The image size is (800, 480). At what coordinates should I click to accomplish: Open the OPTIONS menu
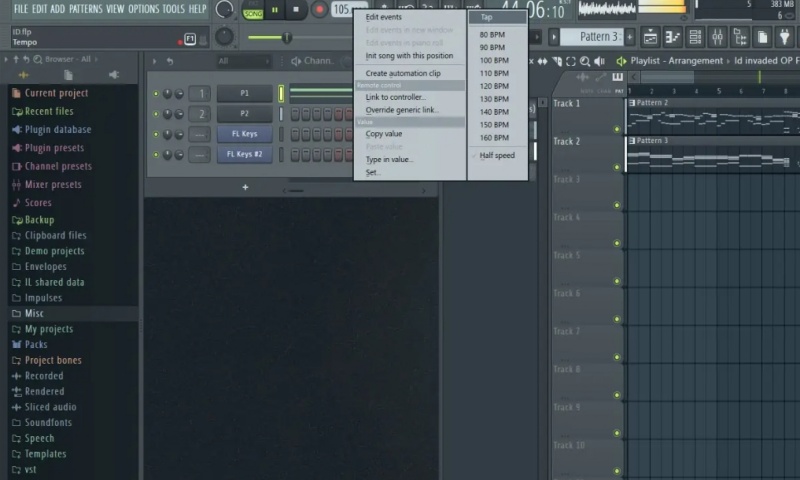(x=143, y=9)
